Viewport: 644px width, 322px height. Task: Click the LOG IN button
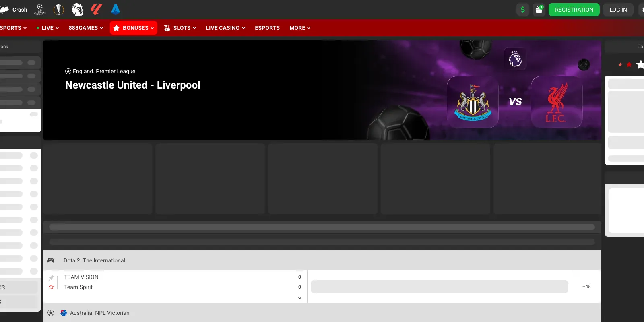pos(618,10)
